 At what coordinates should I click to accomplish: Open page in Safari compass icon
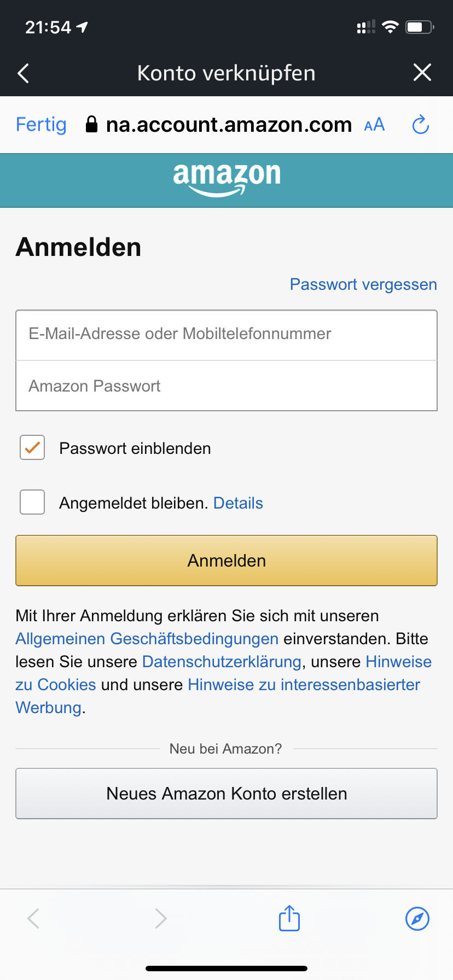tap(417, 919)
